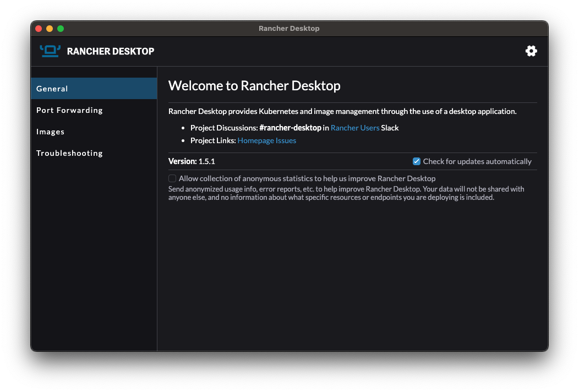Click the #rancher-desktop channel text
579x392 pixels.
click(289, 127)
